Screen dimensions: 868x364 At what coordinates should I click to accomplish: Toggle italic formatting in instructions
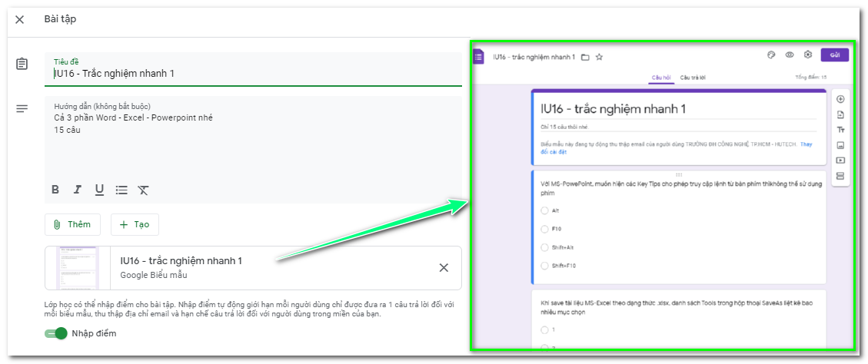(x=78, y=190)
